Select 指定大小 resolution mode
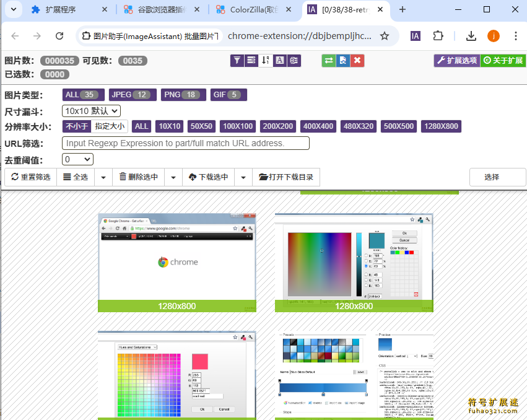The width and height of the screenshot is (527, 420). tap(110, 126)
